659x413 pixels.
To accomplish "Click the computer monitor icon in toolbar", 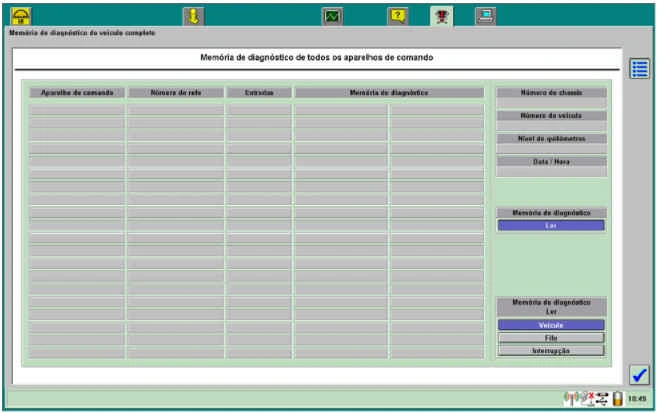I will [485, 15].
